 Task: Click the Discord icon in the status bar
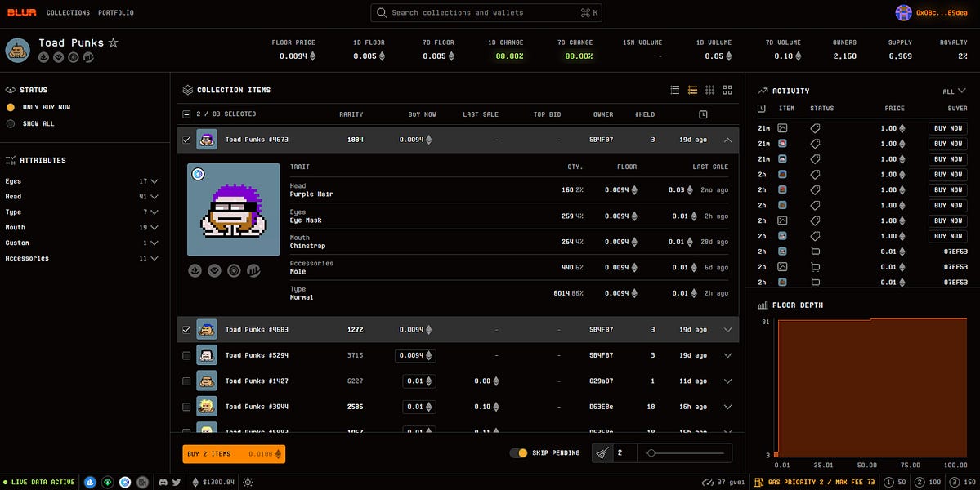[x=163, y=482]
